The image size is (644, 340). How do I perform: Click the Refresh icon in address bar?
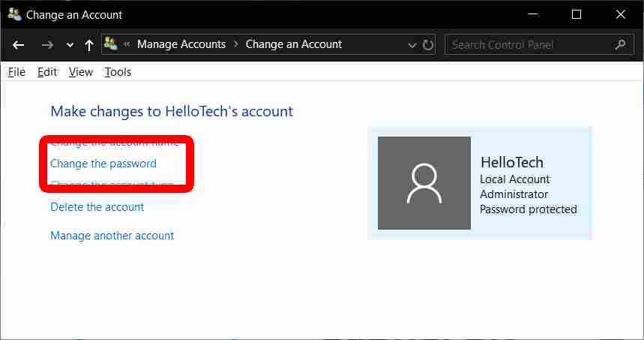(428, 45)
